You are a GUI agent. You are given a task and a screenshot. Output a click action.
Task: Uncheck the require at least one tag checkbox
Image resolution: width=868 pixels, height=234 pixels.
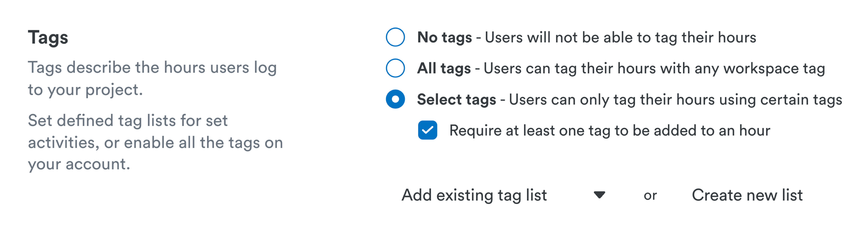tap(427, 130)
